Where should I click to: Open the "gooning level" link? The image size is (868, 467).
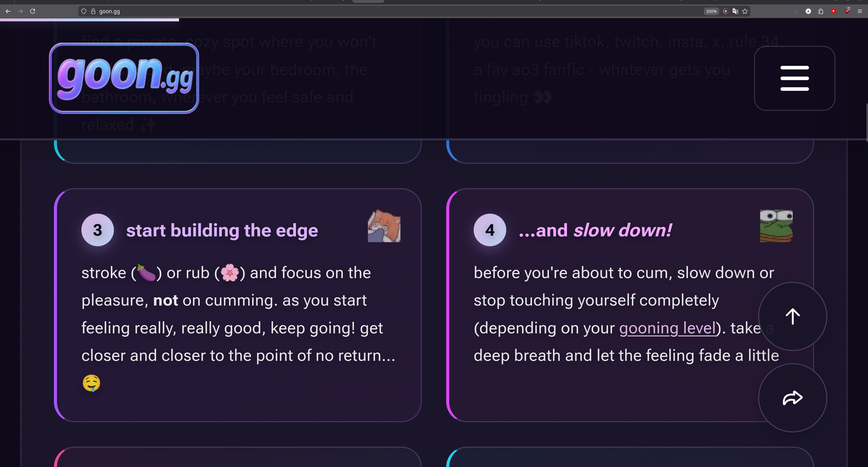coord(667,328)
